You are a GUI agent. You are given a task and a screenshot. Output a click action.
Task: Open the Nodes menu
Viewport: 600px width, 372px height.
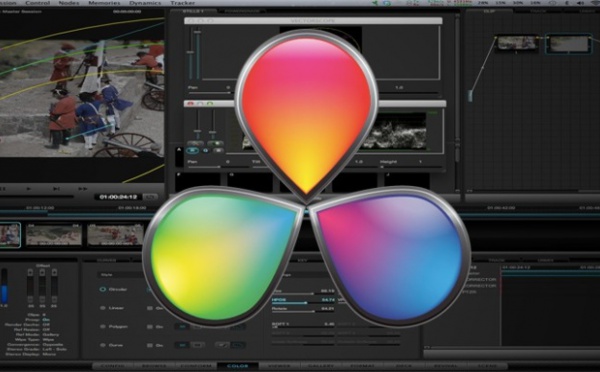(x=68, y=3)
